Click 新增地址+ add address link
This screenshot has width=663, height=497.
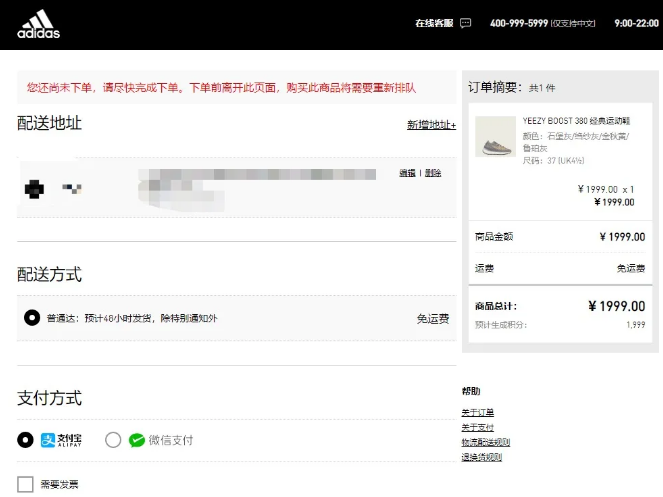click(x=431, y=125)
